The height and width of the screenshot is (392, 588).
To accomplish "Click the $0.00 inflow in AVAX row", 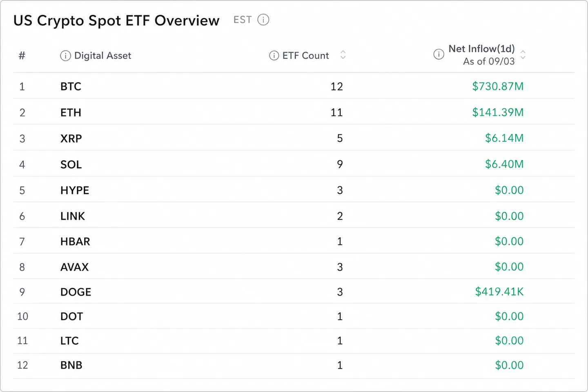I will (509, 267).
